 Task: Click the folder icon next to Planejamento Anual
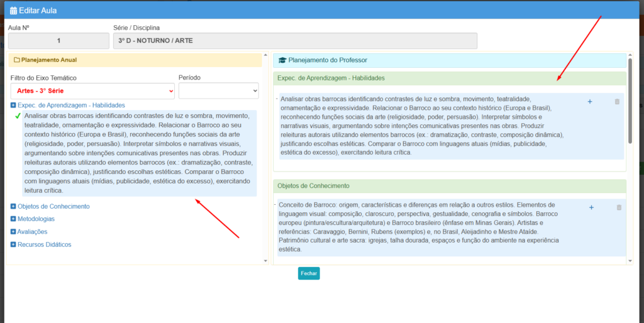pyautogui.click(x=17, y=60)
